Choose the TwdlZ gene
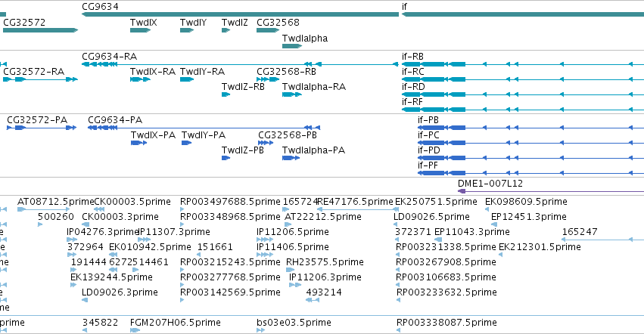644x334 pixels. point(226,30)
